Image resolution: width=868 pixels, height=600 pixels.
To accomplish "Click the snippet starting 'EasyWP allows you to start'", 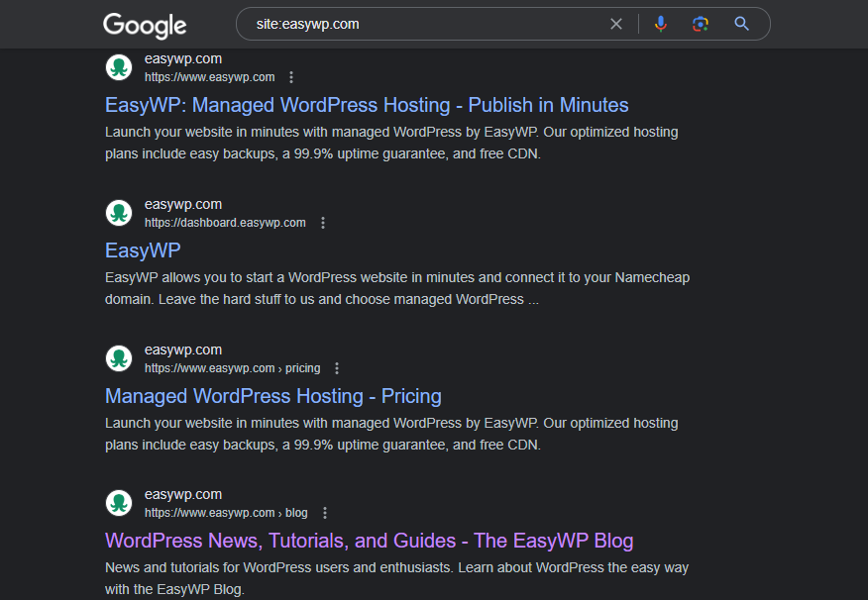I will (397, 288).
